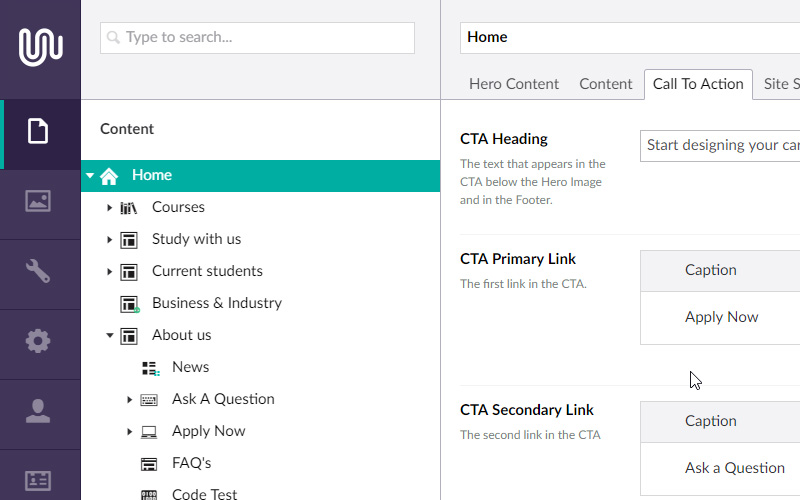This screenshot has height=500, width=800.
Task: Click the Type to search field
Action: pos(257,38)
